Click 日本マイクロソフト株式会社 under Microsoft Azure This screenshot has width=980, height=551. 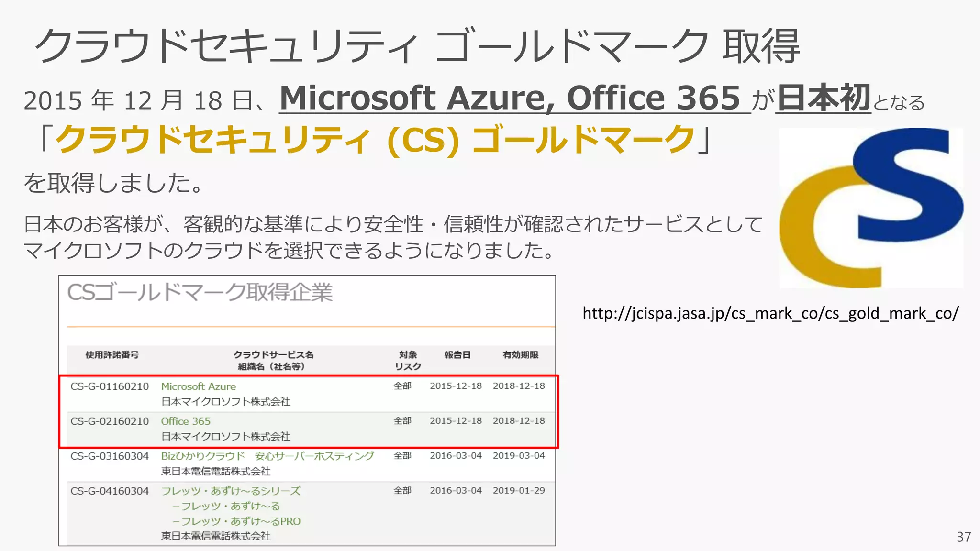226,402
